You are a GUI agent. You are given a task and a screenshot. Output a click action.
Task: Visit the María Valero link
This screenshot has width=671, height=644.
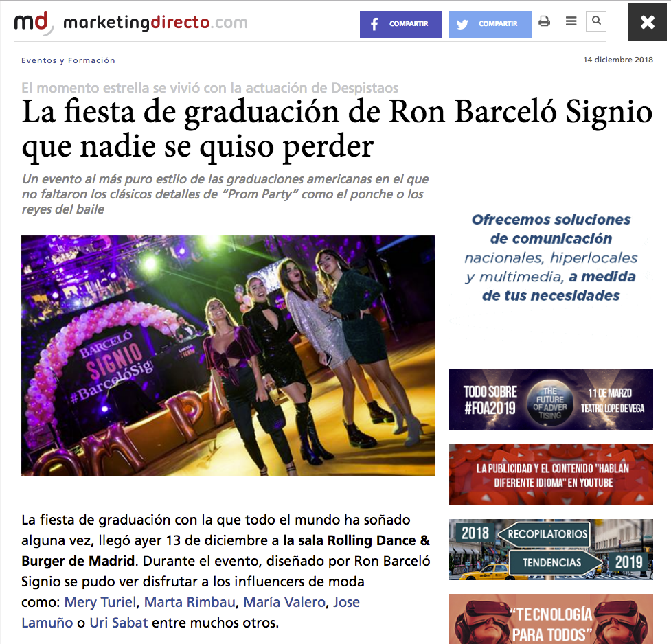coord(284,602)
